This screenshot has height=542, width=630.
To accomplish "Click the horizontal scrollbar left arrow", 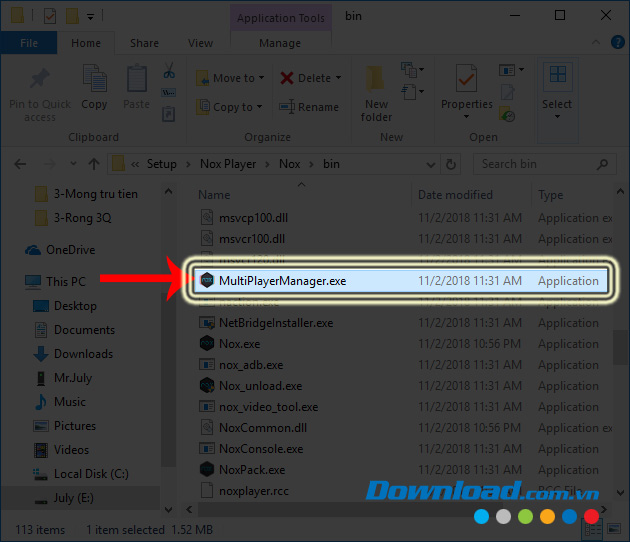I will (189, 509).
